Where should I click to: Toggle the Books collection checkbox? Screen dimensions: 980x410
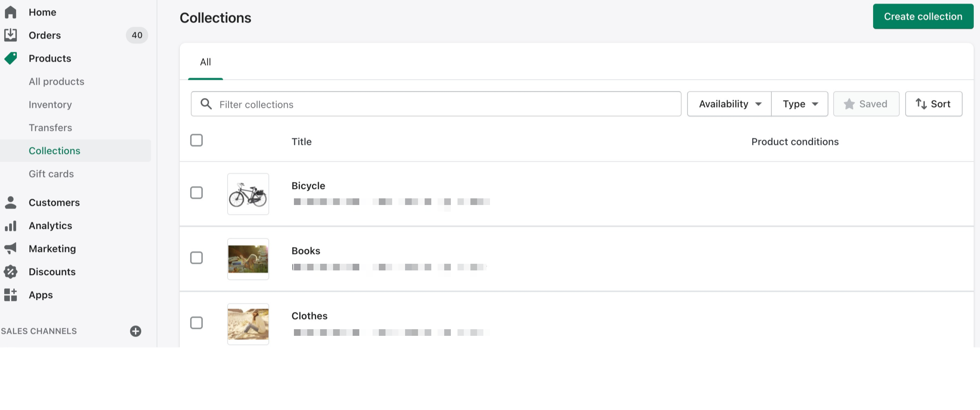tap(196, 257)
